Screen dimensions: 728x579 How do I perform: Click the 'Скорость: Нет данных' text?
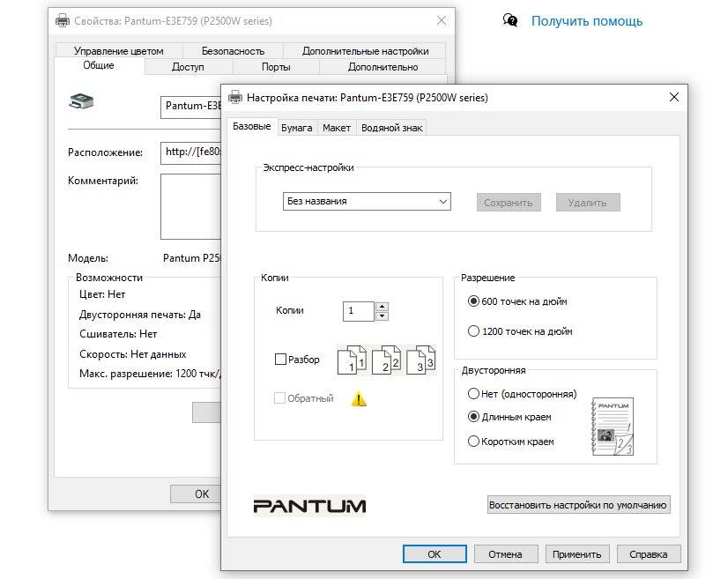point(132,354)
